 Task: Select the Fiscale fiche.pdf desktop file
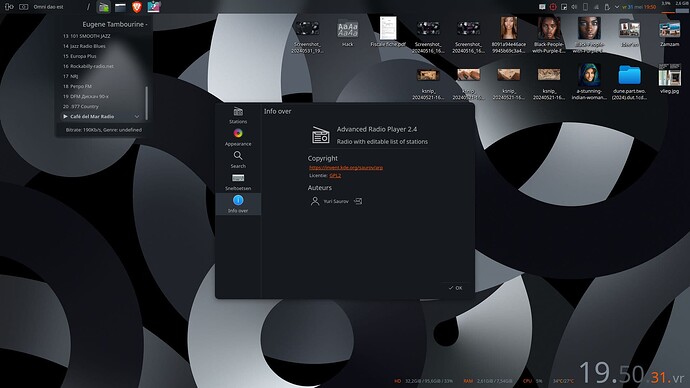(x=388, y=32)
